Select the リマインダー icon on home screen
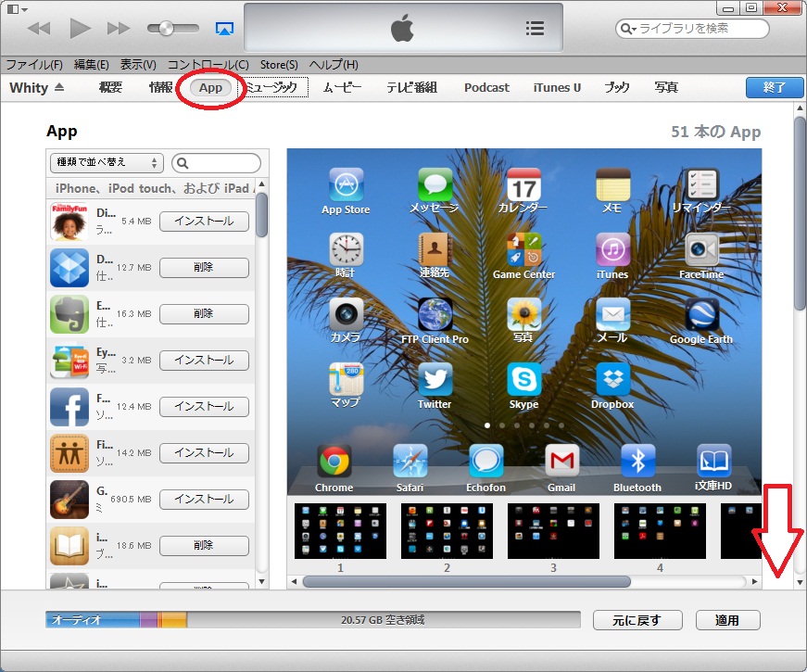807x672 pixels. coord(701,184)
